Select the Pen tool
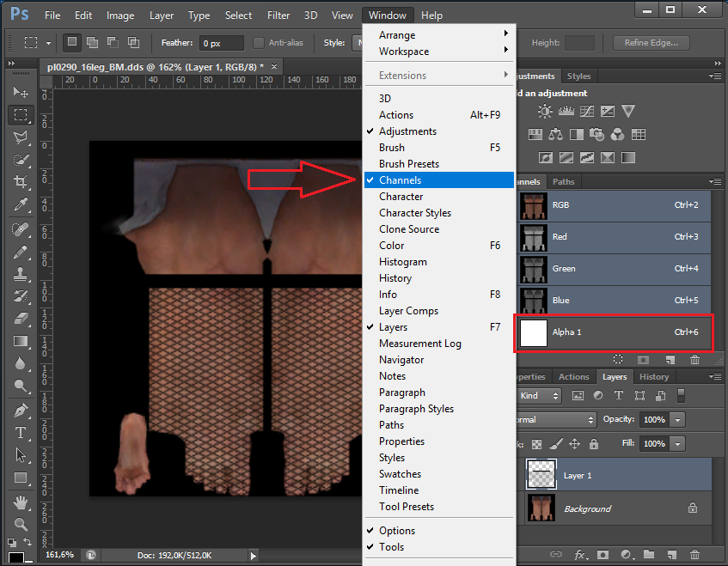The height and width of the screenshot is (566, 728). pyautogui.click(x=21, y=411)
